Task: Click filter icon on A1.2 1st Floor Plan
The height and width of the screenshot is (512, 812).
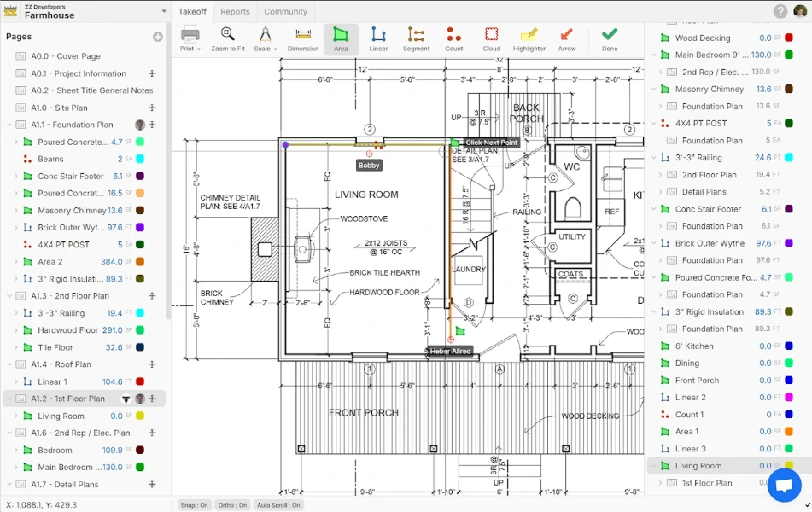Action: (x=126, y=399)
